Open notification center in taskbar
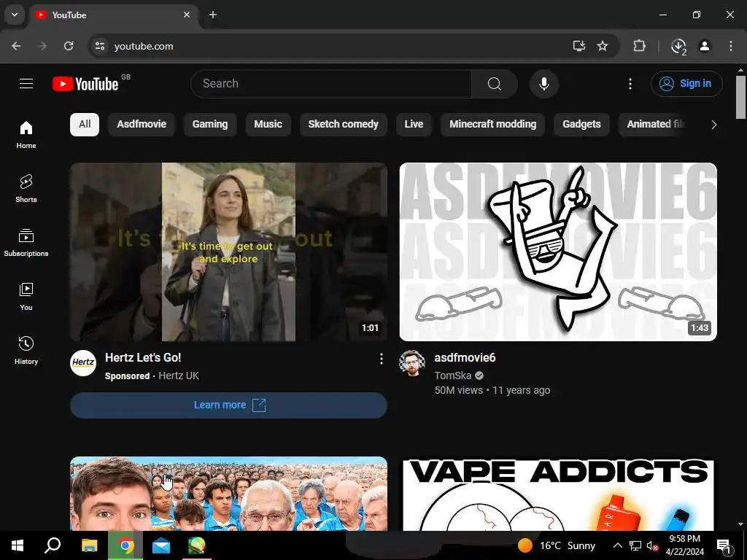The width and height of the screenshot is (747, 560). tap(724, 545)
